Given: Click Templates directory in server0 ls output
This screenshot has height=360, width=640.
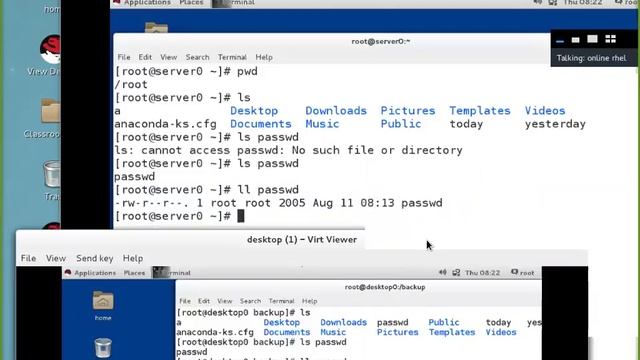Looking at the screenshot, I should pos(480,111).
